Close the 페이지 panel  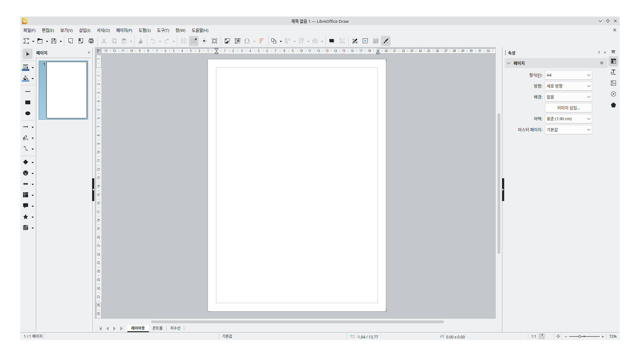[x=89, y=52]
